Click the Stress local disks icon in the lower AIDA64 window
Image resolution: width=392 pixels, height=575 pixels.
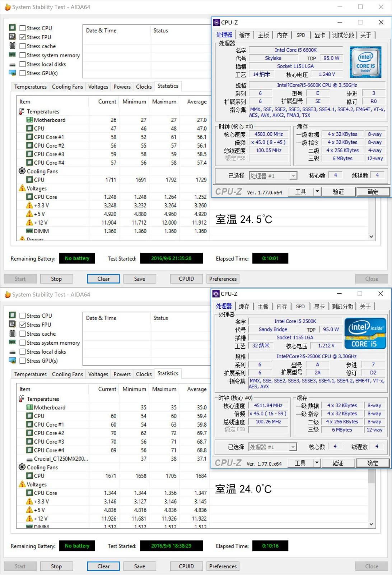pos(12,352)
